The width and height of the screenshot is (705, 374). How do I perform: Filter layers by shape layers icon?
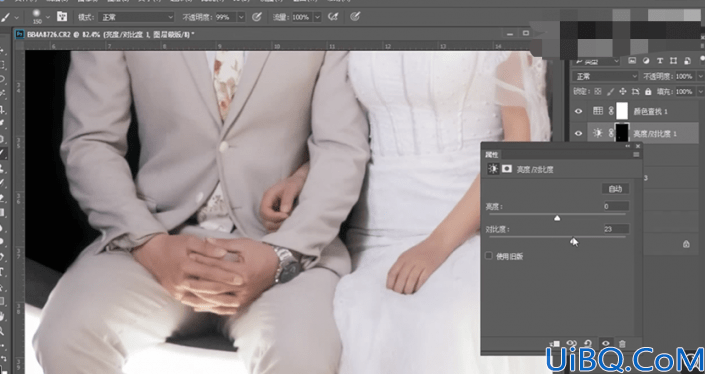point(674,61)
